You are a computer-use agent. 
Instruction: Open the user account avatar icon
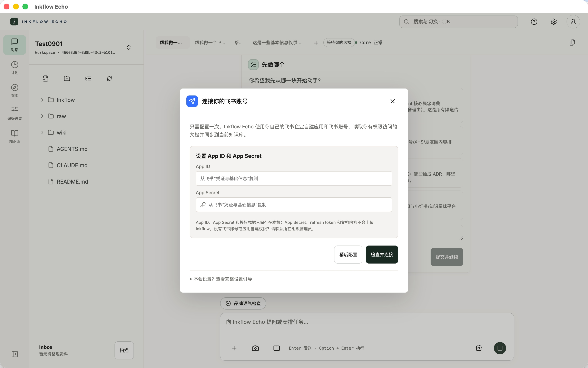573,22
